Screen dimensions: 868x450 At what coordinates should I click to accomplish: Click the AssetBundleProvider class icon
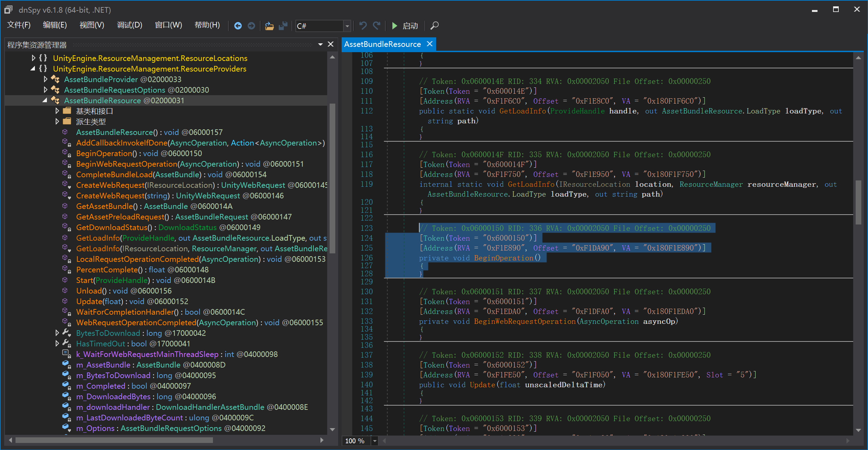coord(55,79)
